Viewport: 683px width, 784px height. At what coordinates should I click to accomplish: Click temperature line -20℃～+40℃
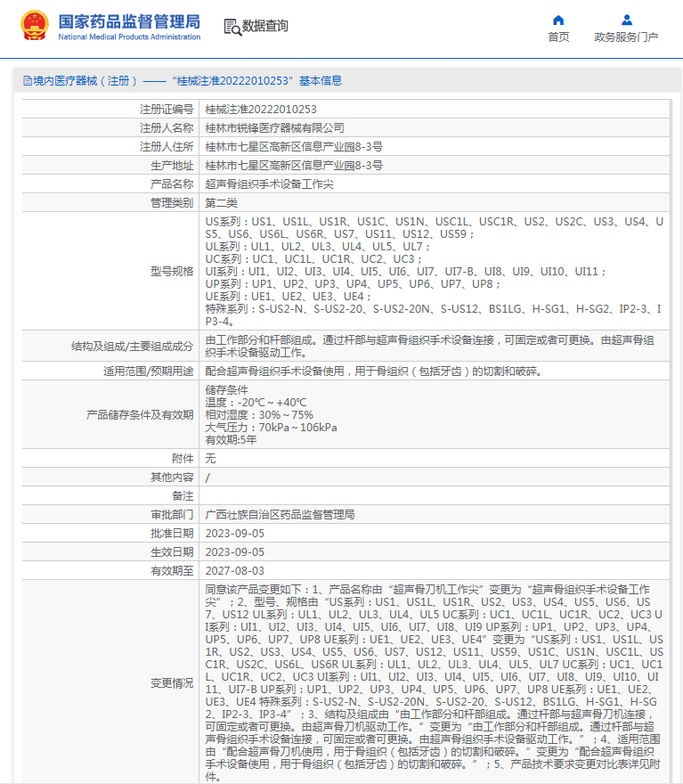256,403
